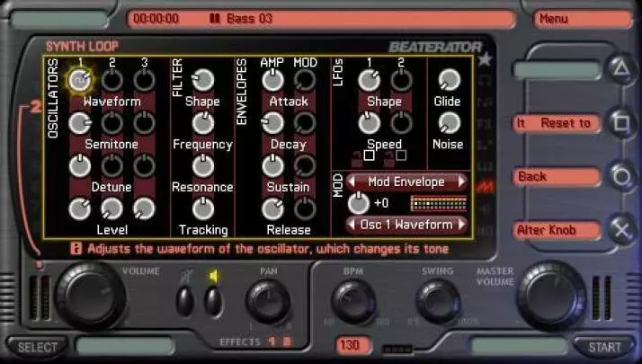Toggle Effects slot 2 indicator
642x364 pixels.
pos(287,341)
